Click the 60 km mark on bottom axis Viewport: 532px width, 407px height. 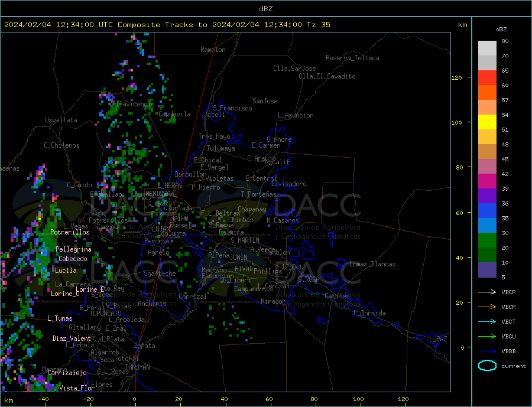click(269, 399)
